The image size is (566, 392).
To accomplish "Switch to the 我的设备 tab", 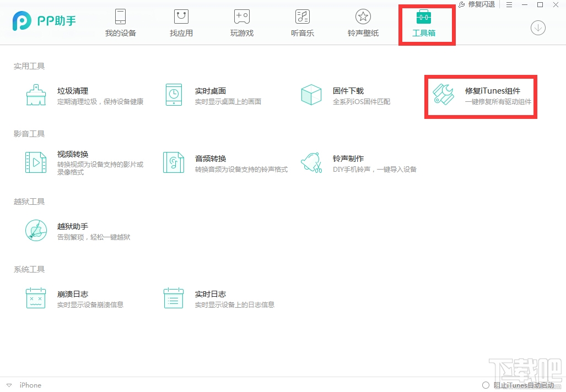I will [x=120, y=23].
